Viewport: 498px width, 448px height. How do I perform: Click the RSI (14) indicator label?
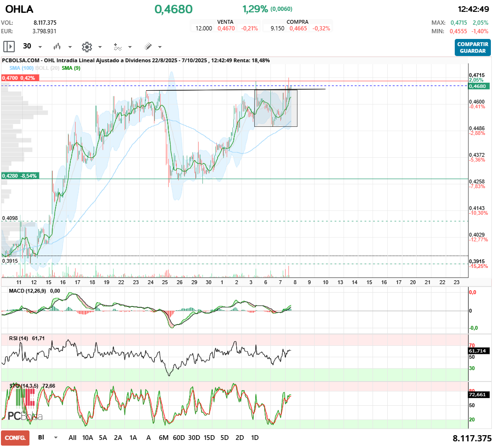(x=19, y=338)
